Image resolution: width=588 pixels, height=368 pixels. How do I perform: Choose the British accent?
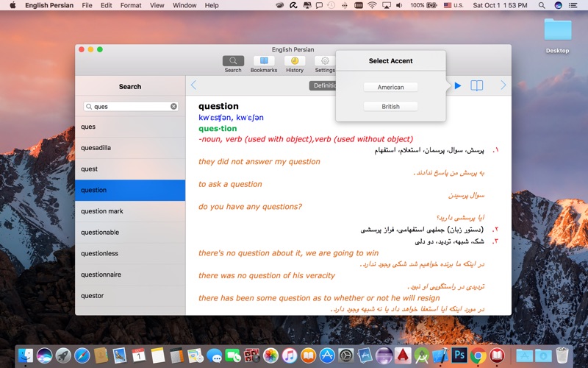[x=390, y=107]
